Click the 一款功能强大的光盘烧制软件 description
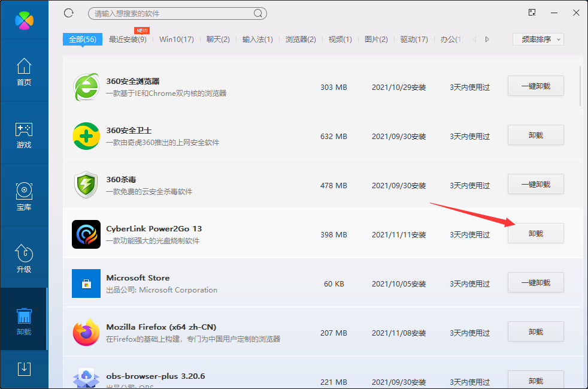This screenshot has width=588, height=389. pyautogui.click(x=153, y=241)
